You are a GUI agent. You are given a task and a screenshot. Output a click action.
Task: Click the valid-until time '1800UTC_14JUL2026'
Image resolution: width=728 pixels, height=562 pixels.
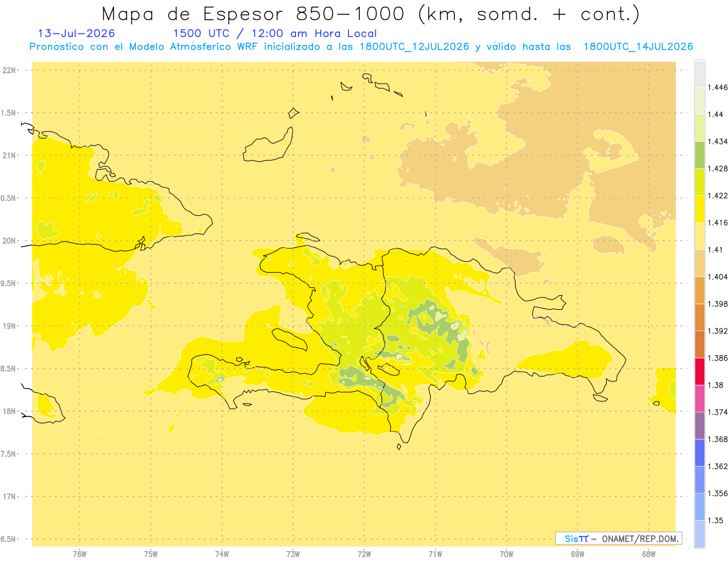click(638, 47)
